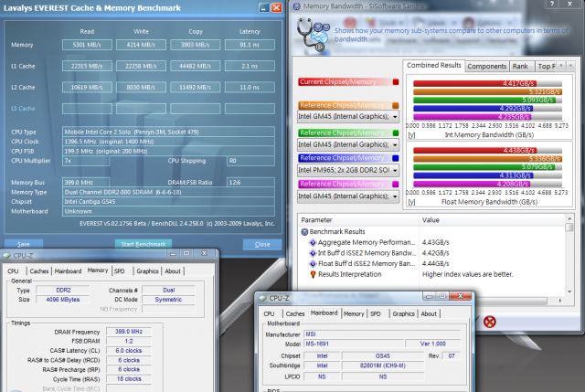Viewport: 585px width, 392px height.
Task: Click the Benchmark Results row icon
Action: click(x=304, y=231)
